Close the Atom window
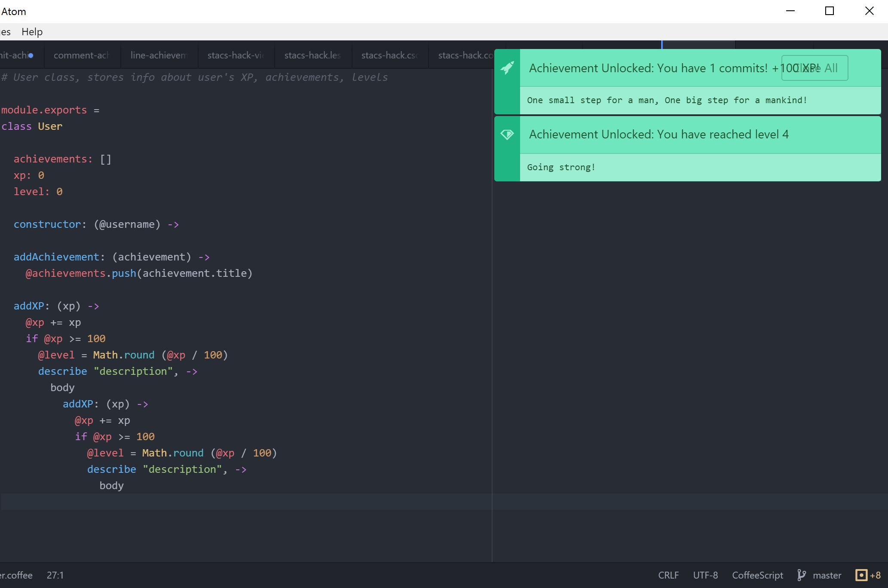 [x=869, y=11]
